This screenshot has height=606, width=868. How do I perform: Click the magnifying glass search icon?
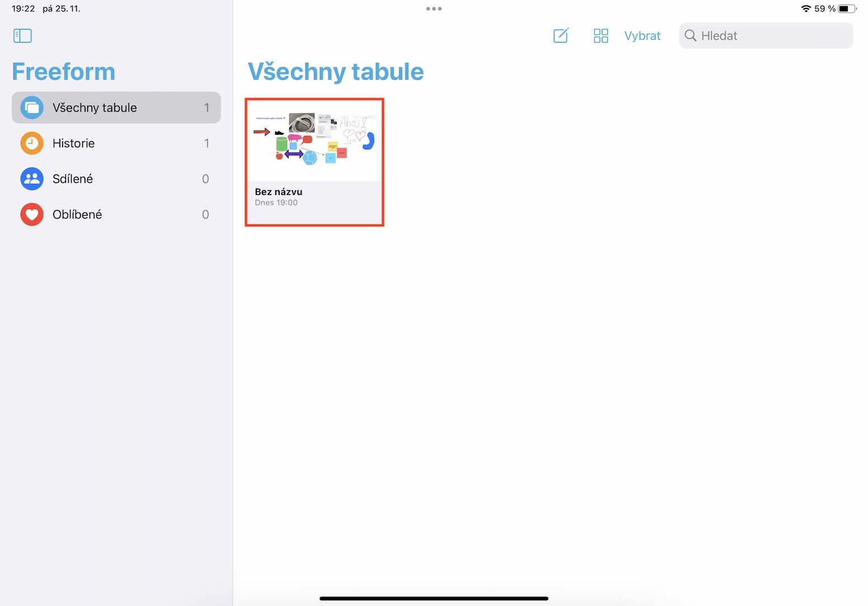click(x=691, y=36)
